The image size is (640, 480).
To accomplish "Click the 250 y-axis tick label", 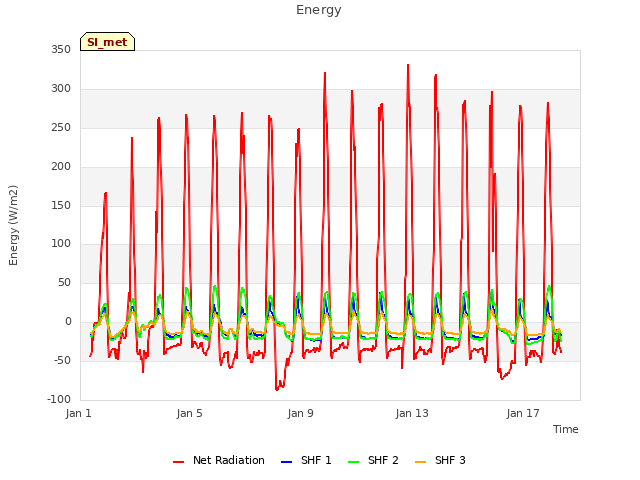I will (61, 128).
